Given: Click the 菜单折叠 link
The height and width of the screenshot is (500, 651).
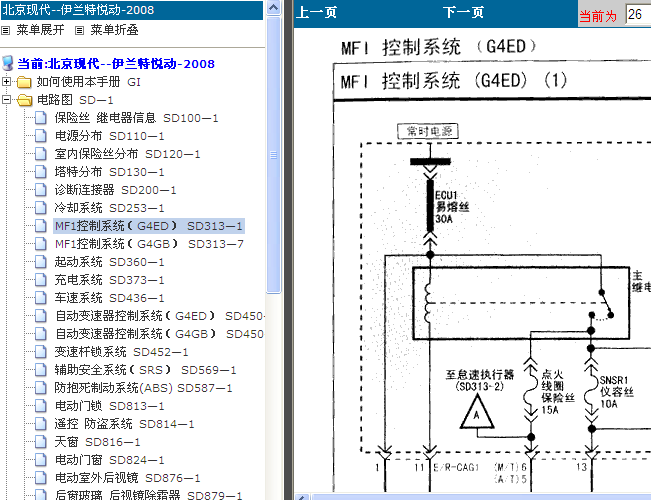Looking at the screenshot, I should coord(114,30).
